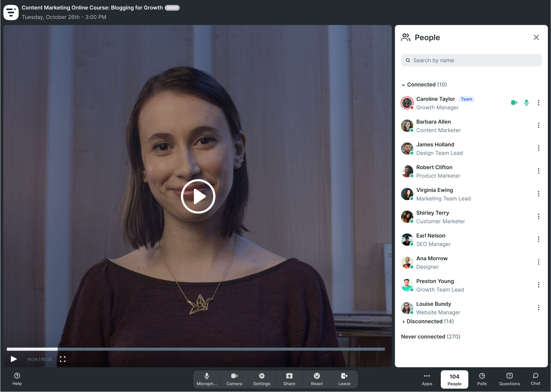This screenshot has width=551, height=392.
Task: Click the Team badge next to Caroline Taylor
Action: (466, 99)
